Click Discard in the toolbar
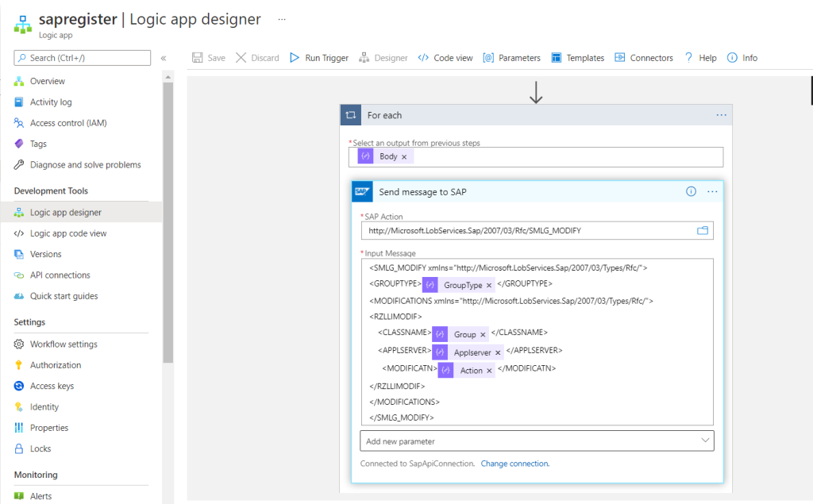The width and height of the screenshot is (813, 504). click(x=257, y=58)
